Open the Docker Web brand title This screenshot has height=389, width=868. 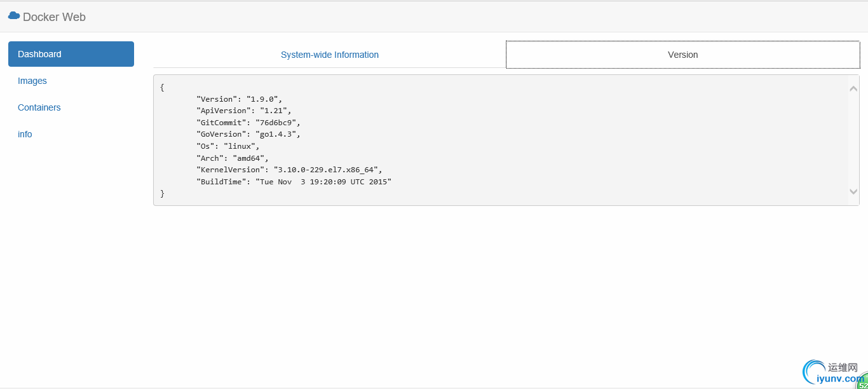point(54,17)
